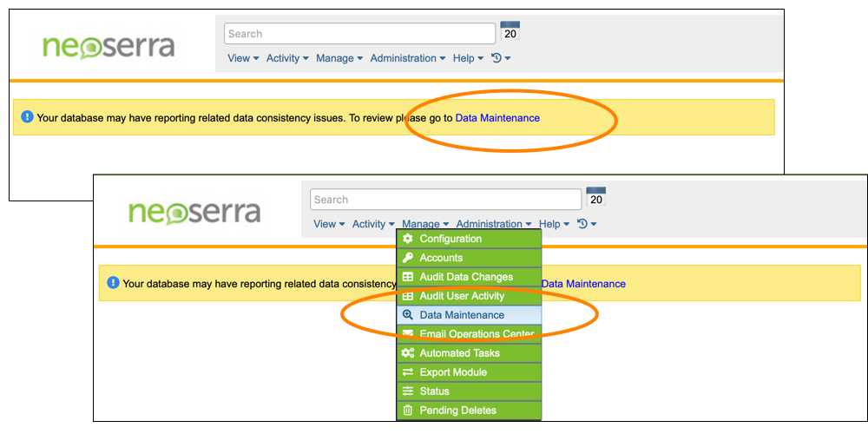
Task: Click the table icon beside Audit Data Changes
Action: pyautogui.click(x=408, y=277)
